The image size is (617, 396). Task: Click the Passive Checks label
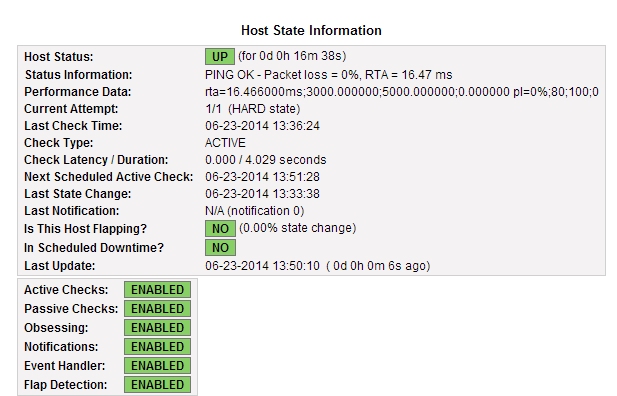click(71, 309)
